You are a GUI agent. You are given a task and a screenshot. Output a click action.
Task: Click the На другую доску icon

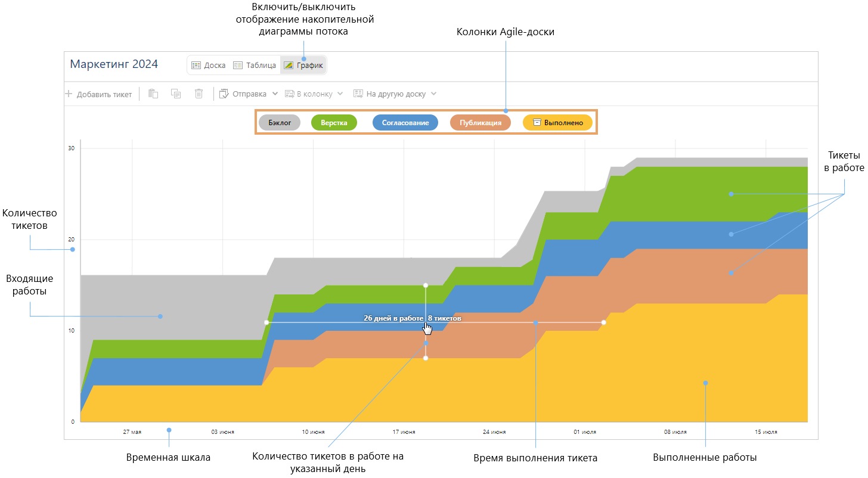[x=358, y=94]
